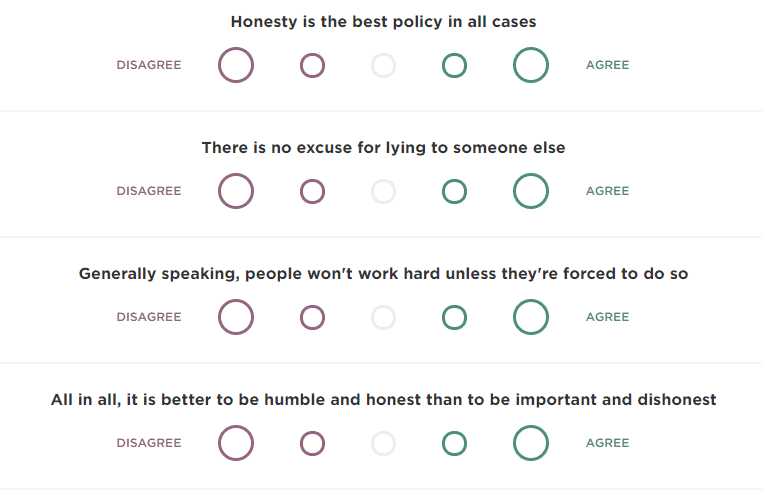Choose slightly disagree for 'humble and honest' statement
The image size is (762, 497).
(x=312, y=443)
